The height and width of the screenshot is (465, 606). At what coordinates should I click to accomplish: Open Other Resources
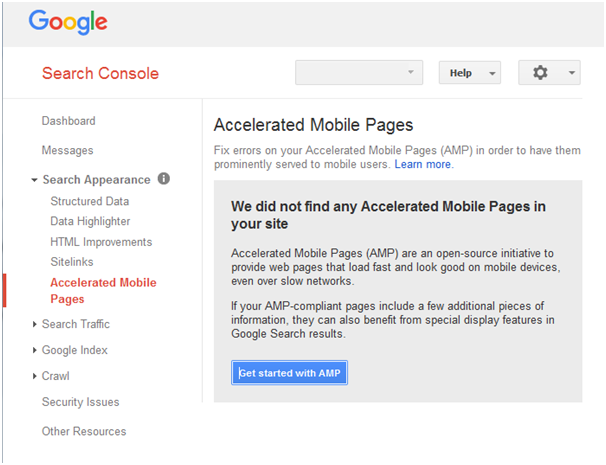click(84, 431)
